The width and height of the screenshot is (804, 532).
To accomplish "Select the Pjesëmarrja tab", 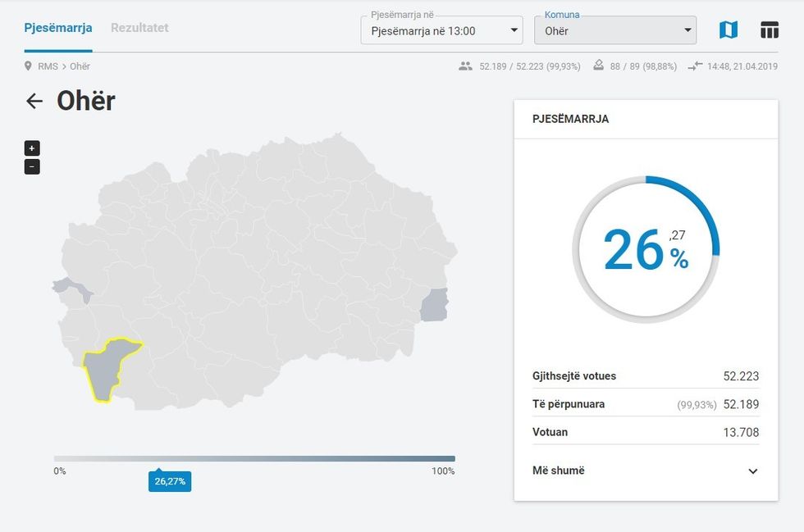I will [58, 28].
